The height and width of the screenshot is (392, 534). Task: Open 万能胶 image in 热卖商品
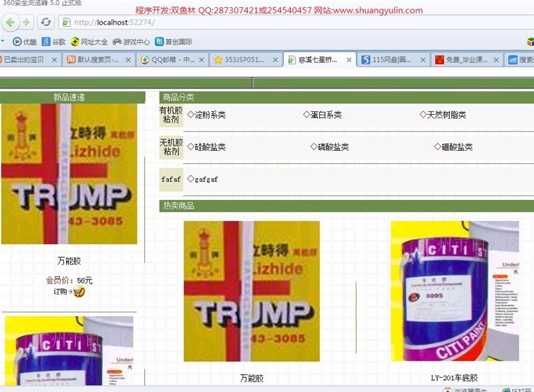[252, 291]
